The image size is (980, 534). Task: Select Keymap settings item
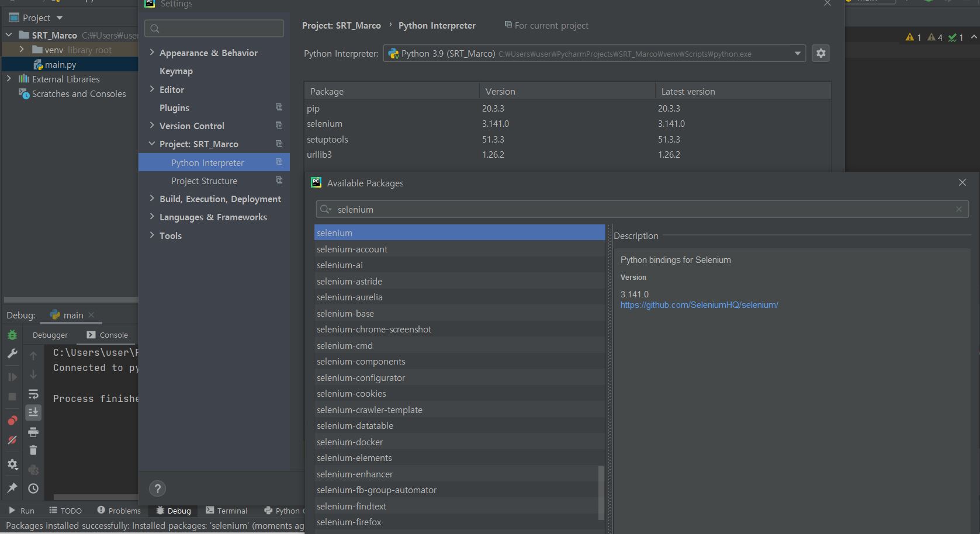[x=176, y=71]
